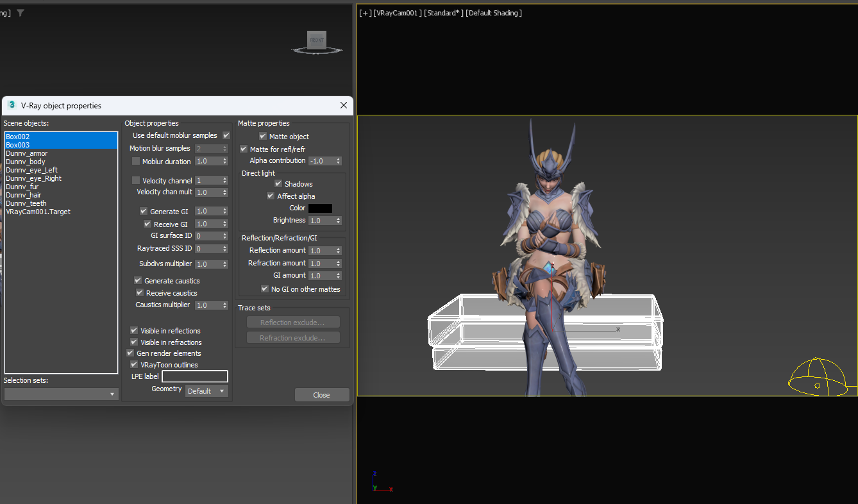Open the Selection sets dropdown
Image resolution: width=858 pixels, height=504 pixels.
click(61, 394)
